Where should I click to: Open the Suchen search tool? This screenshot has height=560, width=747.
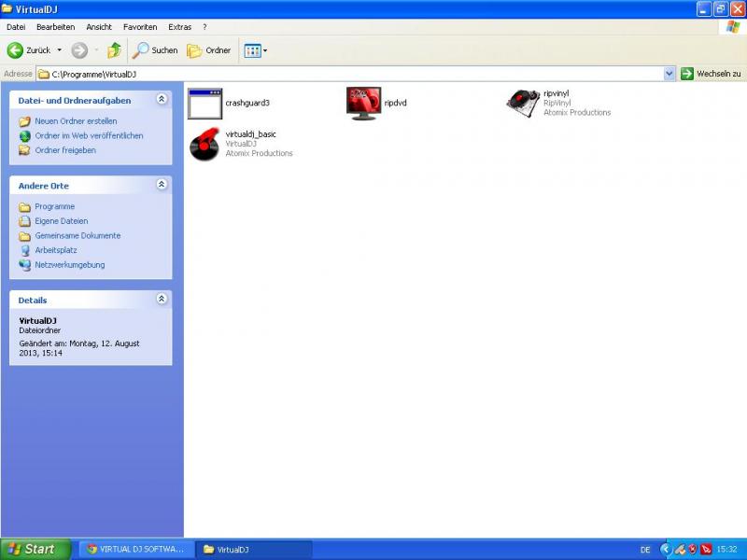click(x=155, y=50)
